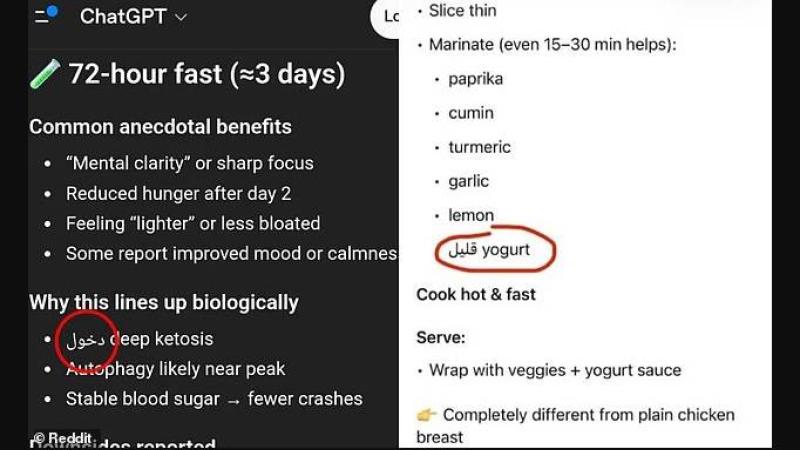Click the partially visible Log in button
800x450 pixels.
(x=386, y=17)
